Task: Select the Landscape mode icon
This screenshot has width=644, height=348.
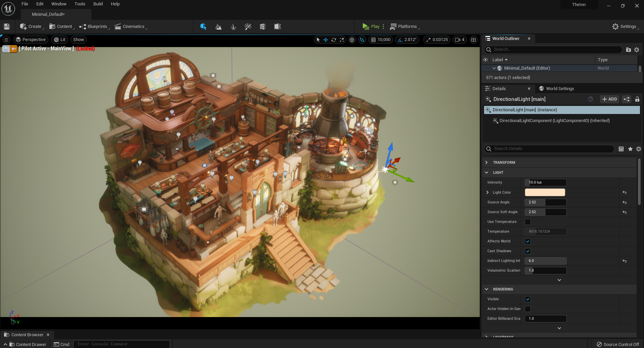Action: [x=218, y=27]
